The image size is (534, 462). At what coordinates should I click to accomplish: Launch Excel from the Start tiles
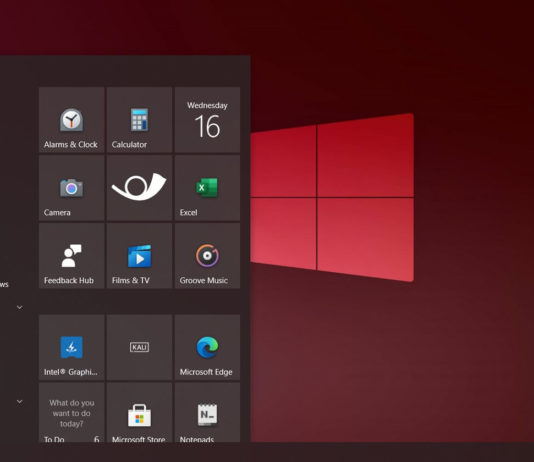(x=207, y=188)
